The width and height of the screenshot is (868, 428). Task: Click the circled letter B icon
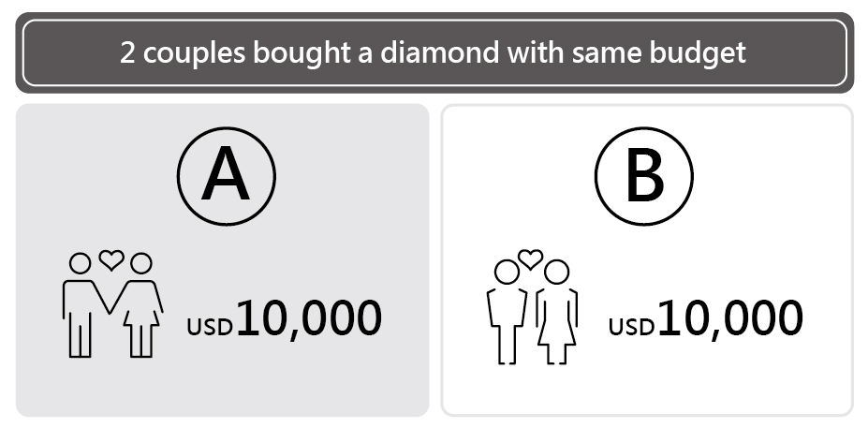pyautogui.click(x=644, y=176)
